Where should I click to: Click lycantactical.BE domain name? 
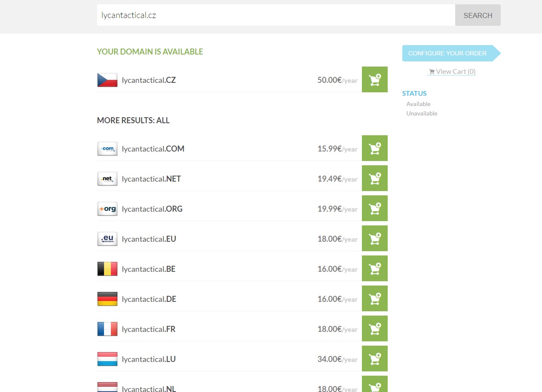[x=149, y=269]
